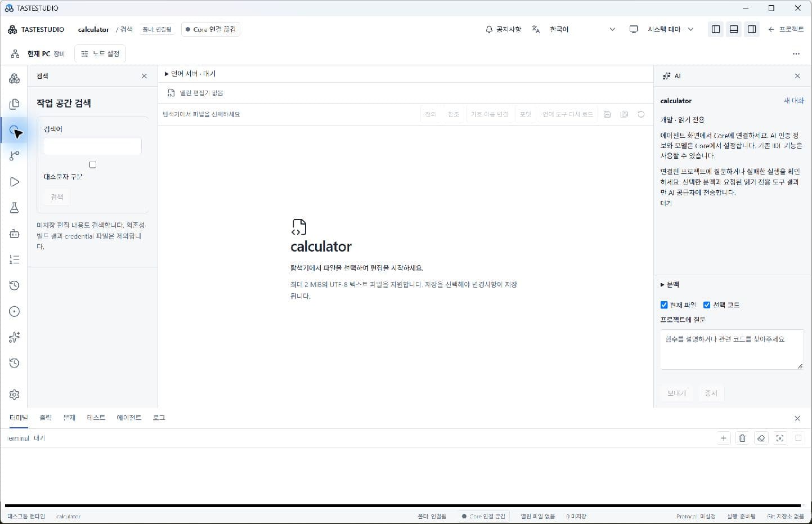The image size is (812, 524).
Task: Delete the terminal with the trash icon
Action: tap(742, 438)
